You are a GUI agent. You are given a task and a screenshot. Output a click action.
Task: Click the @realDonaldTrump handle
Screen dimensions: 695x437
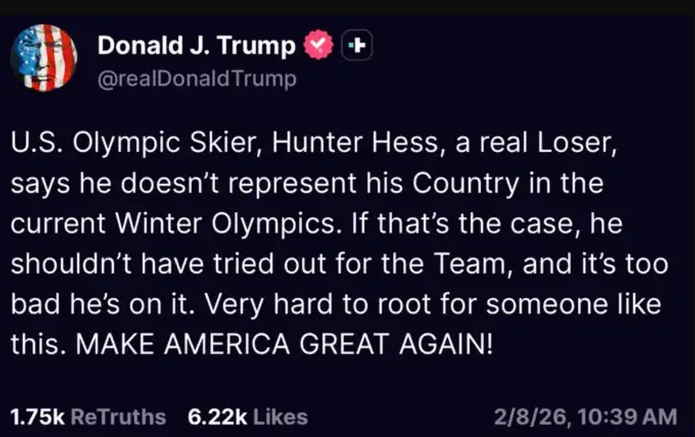(197, 79)
